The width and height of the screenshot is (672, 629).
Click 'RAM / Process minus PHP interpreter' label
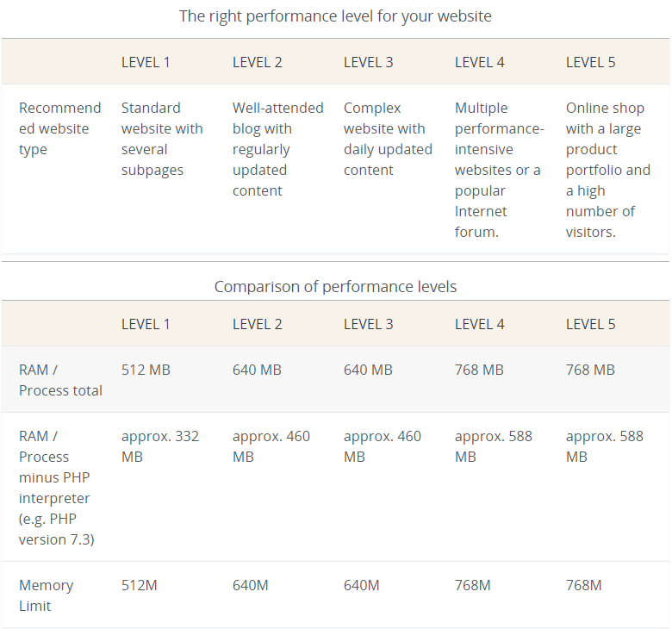point(56,488)
